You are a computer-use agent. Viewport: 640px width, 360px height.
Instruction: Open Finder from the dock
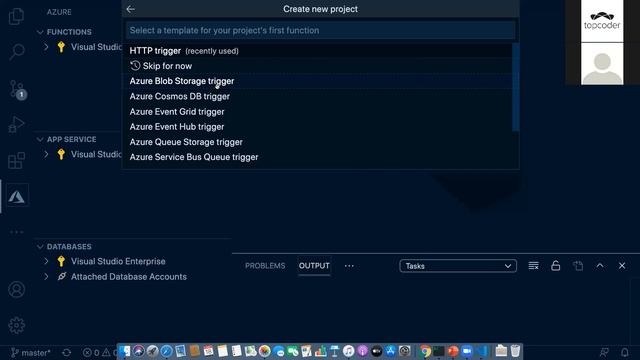pos(124,351)
